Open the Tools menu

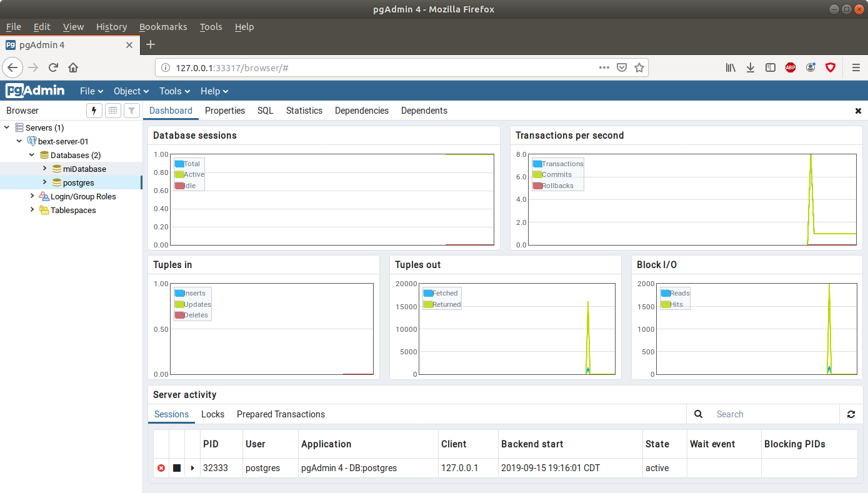174,91
